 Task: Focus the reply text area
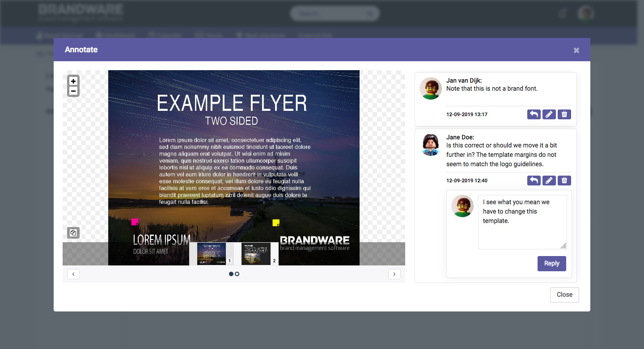coord(522,222)
